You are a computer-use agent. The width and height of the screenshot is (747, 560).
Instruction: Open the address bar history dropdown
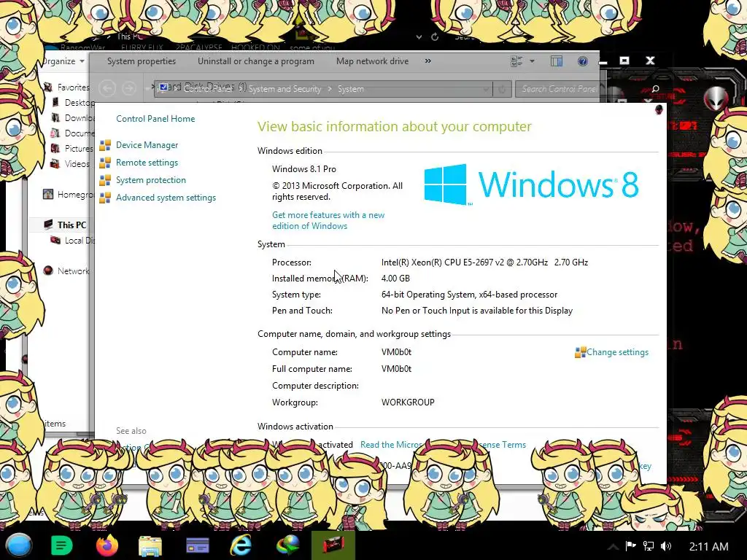pyautogui.click(x=485, y=89)
